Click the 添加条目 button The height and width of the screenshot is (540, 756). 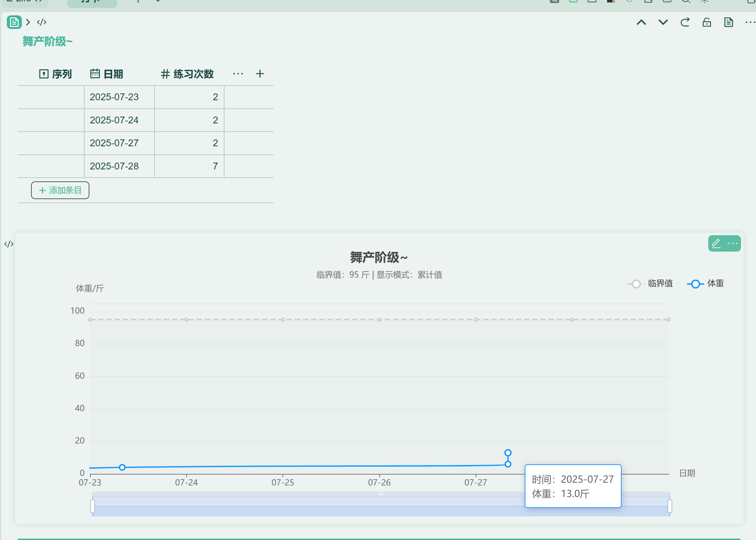coord(60,190)
